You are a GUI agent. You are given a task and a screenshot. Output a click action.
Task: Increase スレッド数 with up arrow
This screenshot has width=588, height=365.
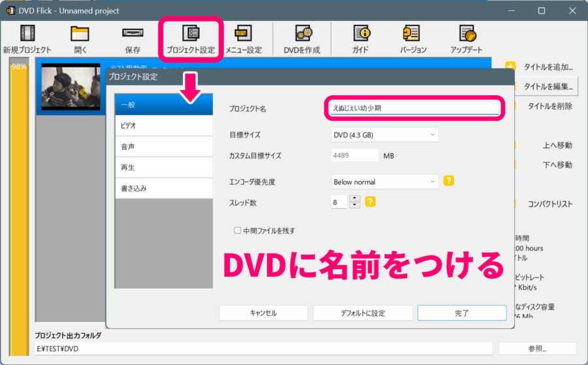(x=355, y=198)
